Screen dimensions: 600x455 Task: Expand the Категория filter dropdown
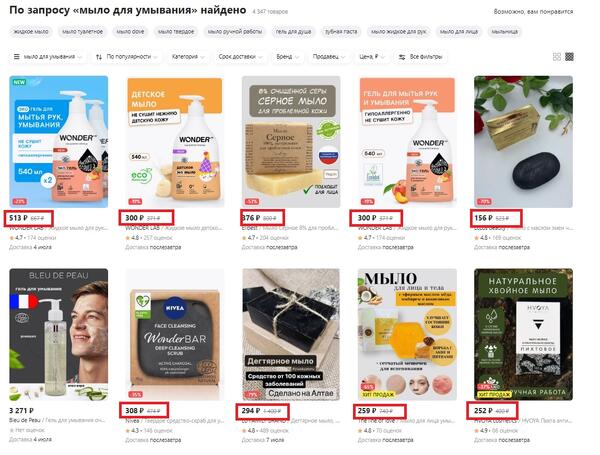(x=188, y=57)
